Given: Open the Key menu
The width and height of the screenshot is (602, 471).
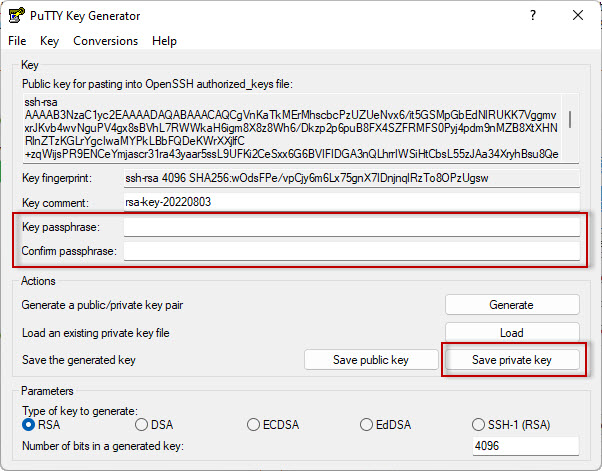Looking at the screenshot, I should [x=50, y=41].
